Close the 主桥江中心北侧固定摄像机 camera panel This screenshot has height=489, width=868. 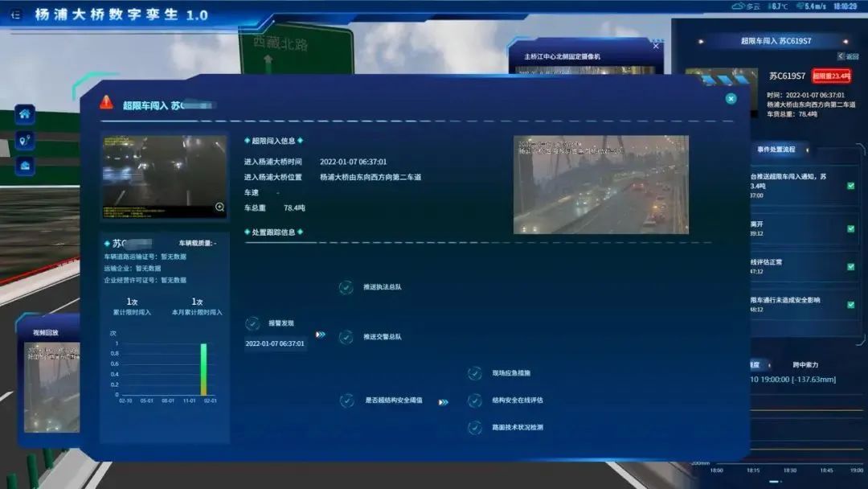[x=656, y=47]
